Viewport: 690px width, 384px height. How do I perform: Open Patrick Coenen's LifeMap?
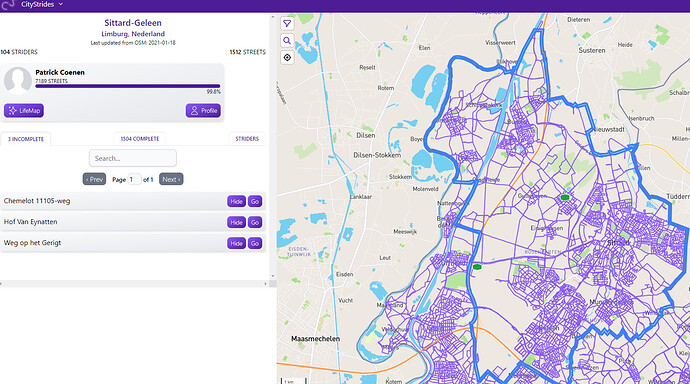point(24,110)
